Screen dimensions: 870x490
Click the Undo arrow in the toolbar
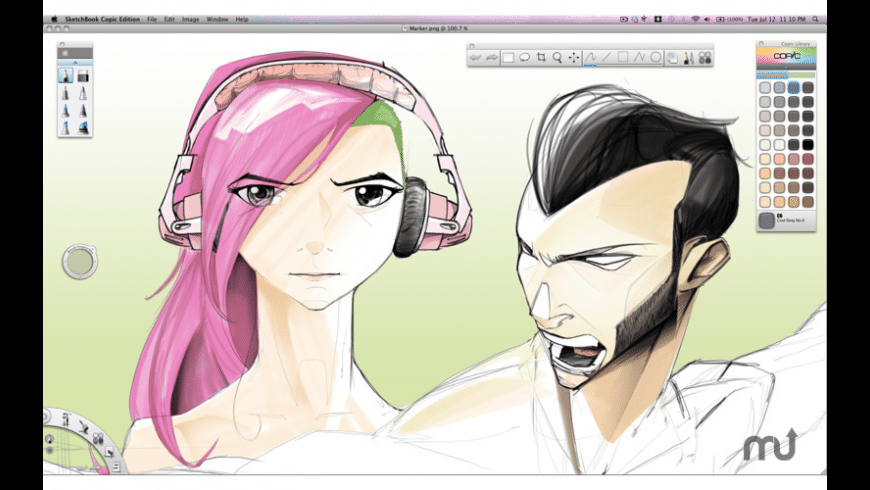point(475,58)
